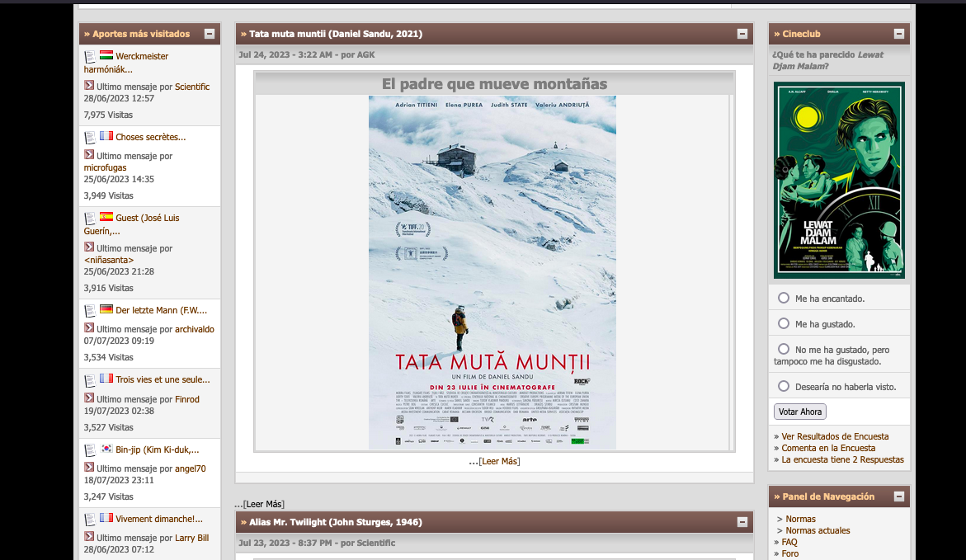Click the German flag beside Der letzte Mann

106,308
